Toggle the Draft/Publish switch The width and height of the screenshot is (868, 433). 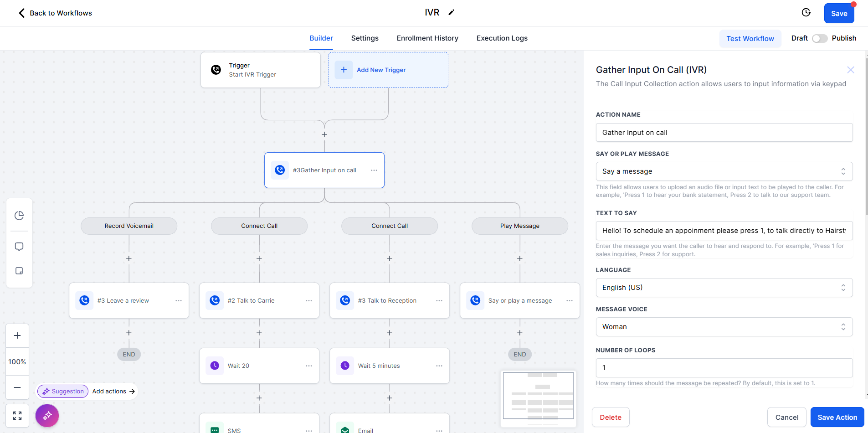point(820,39)
